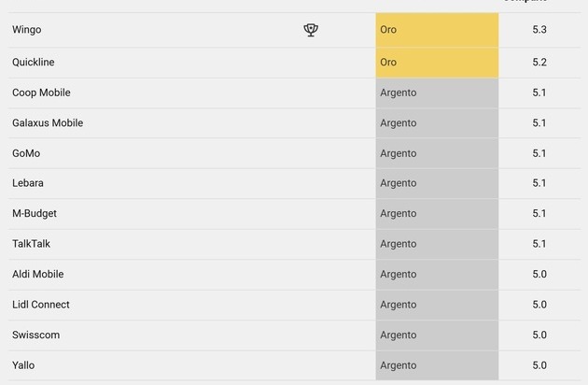The width and height of the screenshot is (588, 385).
Task: Click the 5.2 score for Quickline
Action: tap(539, 63)
